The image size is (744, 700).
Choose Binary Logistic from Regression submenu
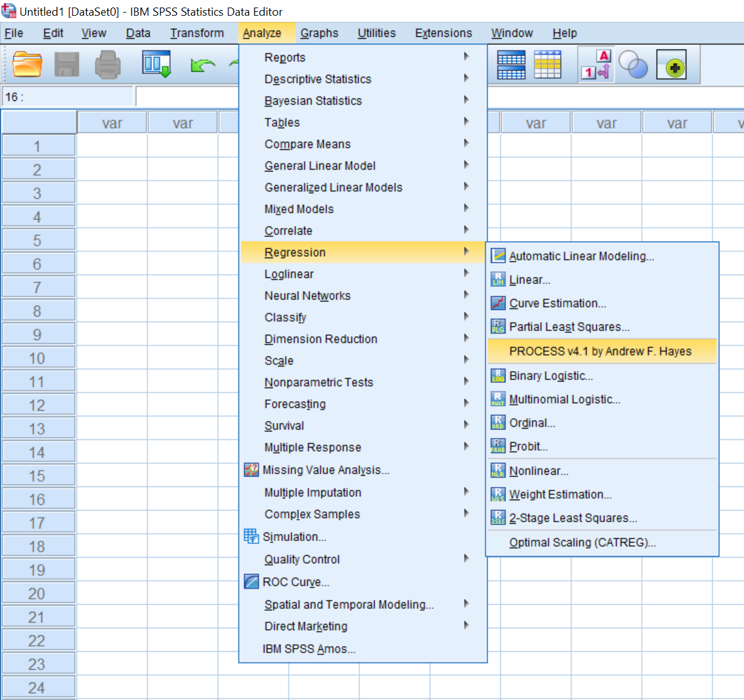point(551,376)
